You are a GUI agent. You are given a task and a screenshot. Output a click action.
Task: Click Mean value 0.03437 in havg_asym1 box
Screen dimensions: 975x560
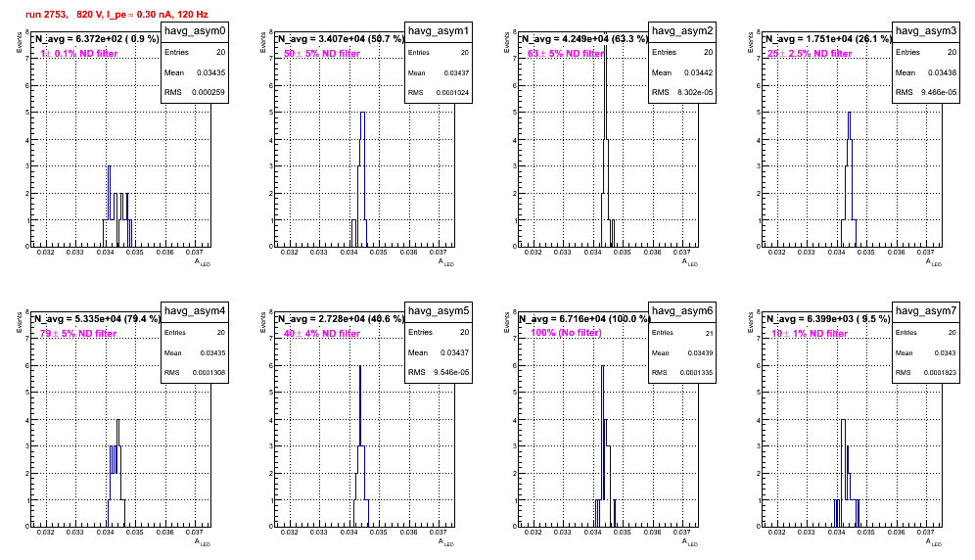[x=456, y=73]
